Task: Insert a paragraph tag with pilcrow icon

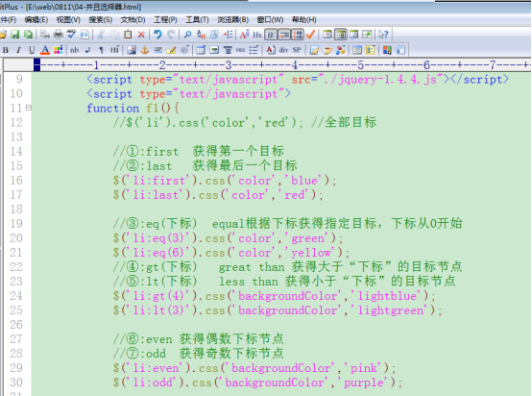Action: 101,50
